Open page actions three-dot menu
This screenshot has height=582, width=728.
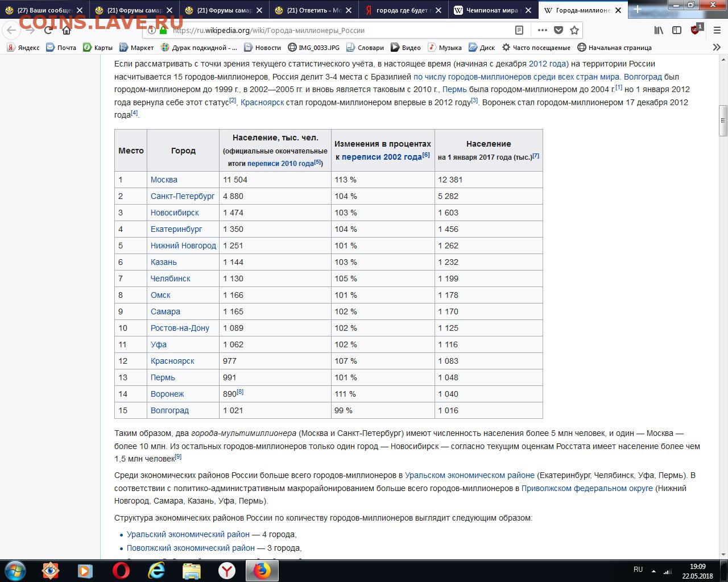click(x=542, y=30)
